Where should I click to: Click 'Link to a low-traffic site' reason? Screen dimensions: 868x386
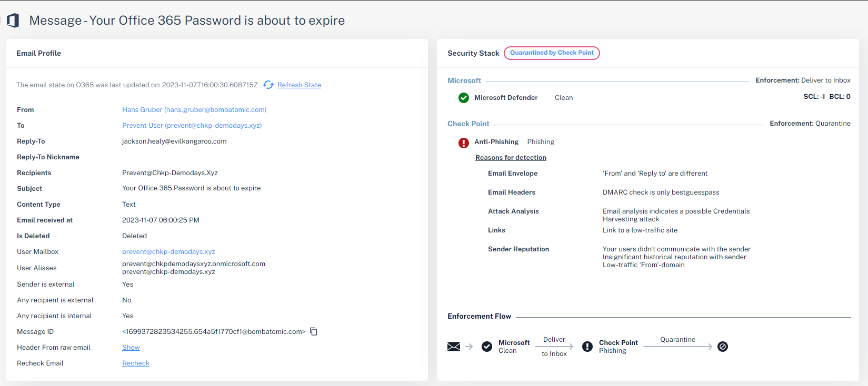[640, 230]
